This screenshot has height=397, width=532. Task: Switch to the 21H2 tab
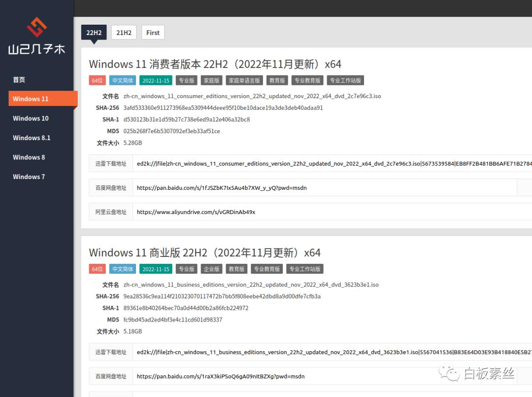pos(124,33)
